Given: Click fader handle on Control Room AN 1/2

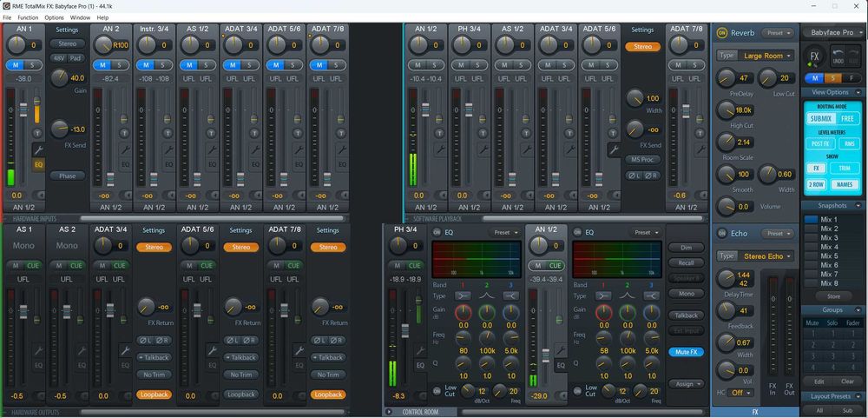Looking at the screenshot, I should (546, 355).
